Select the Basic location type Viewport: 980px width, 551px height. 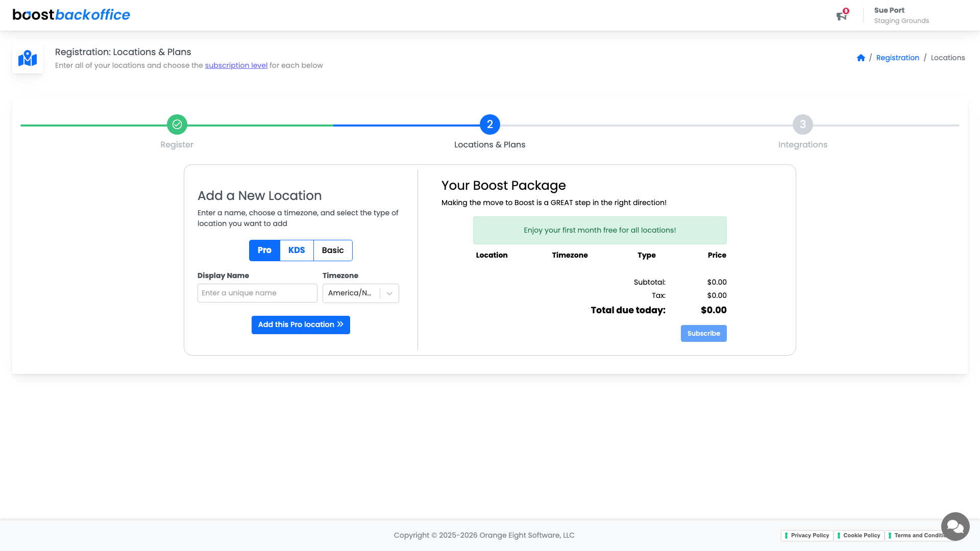pyautogui.click(x=333, y=251)
